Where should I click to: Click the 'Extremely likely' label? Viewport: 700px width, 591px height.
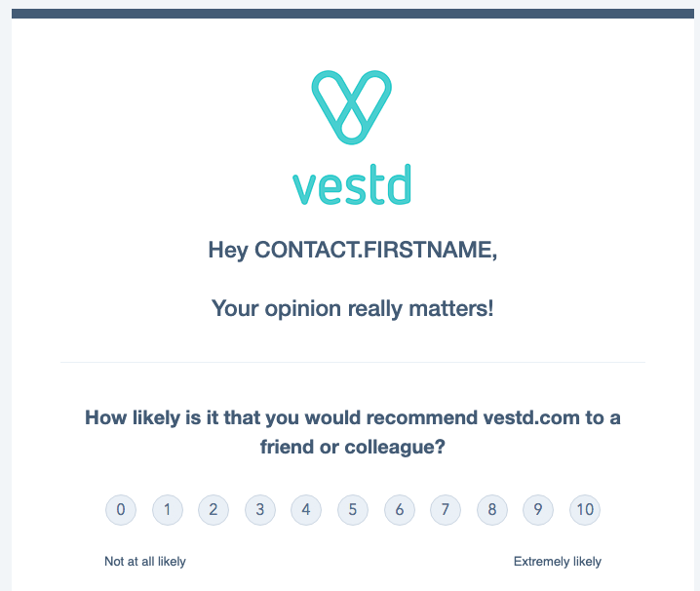[558, 562]
